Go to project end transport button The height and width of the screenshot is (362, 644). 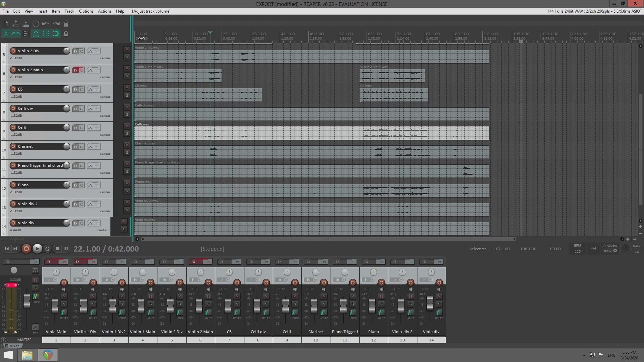(x=15, y=249)
